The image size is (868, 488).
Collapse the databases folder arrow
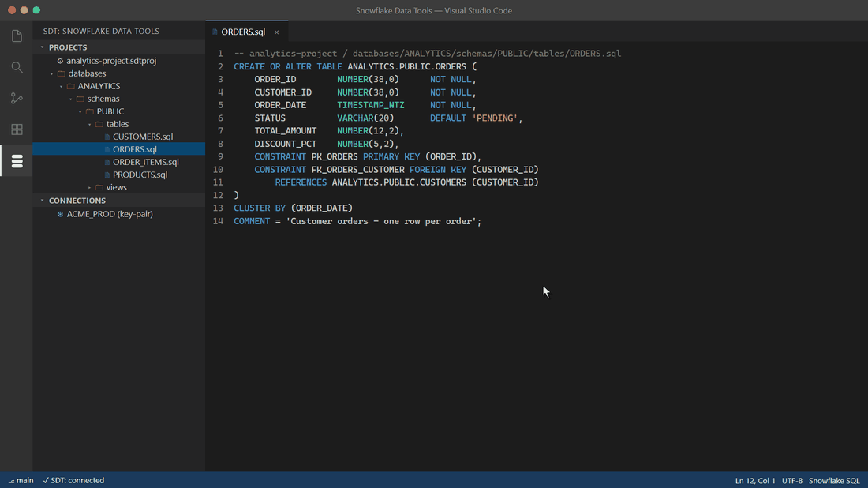click(51, 73)
